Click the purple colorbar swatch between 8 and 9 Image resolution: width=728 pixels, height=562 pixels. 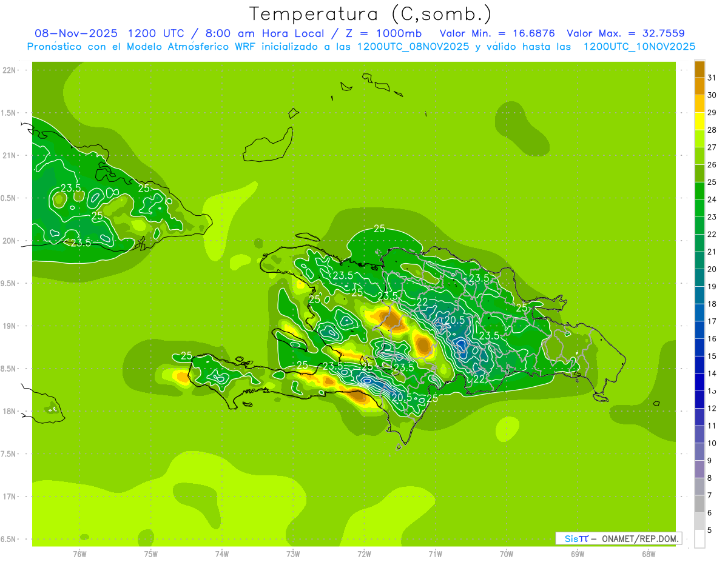[700, 469]
